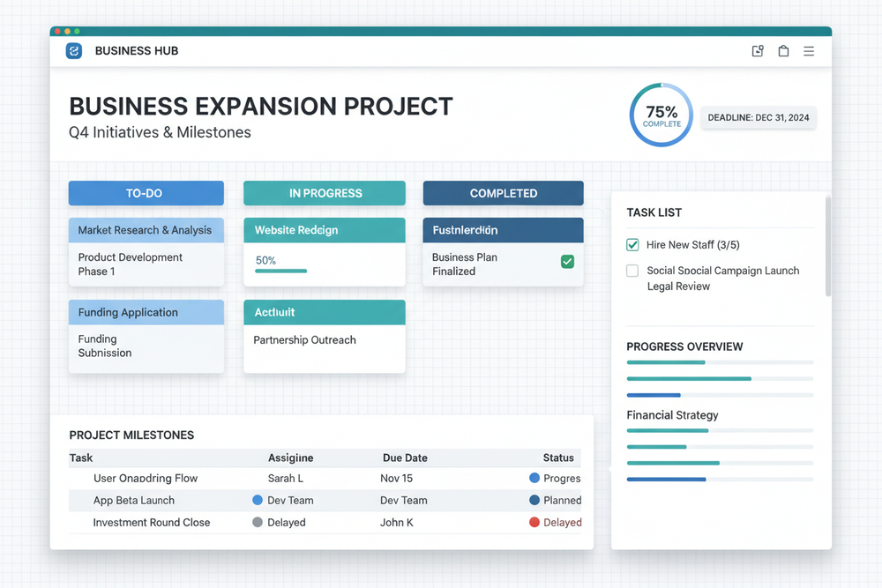The image size is (882, 588).
Task: Click the Due Date column header
Action: [405, 458]
